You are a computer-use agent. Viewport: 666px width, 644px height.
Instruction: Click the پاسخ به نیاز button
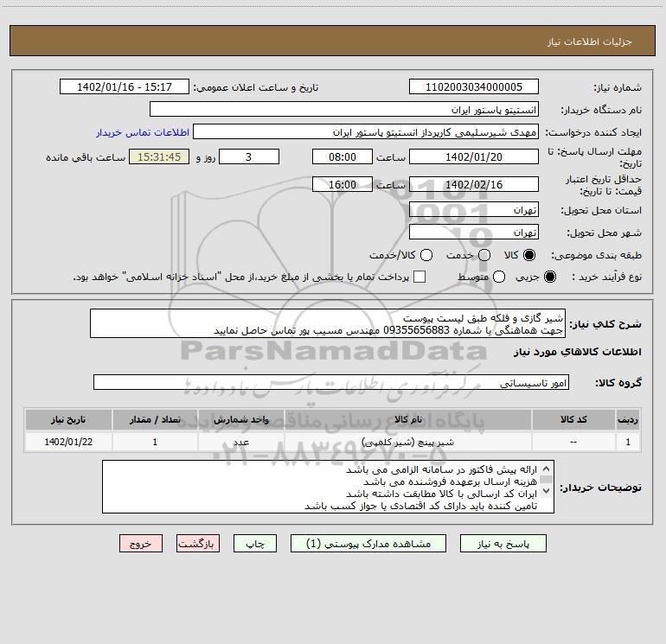tap(503, 544)
